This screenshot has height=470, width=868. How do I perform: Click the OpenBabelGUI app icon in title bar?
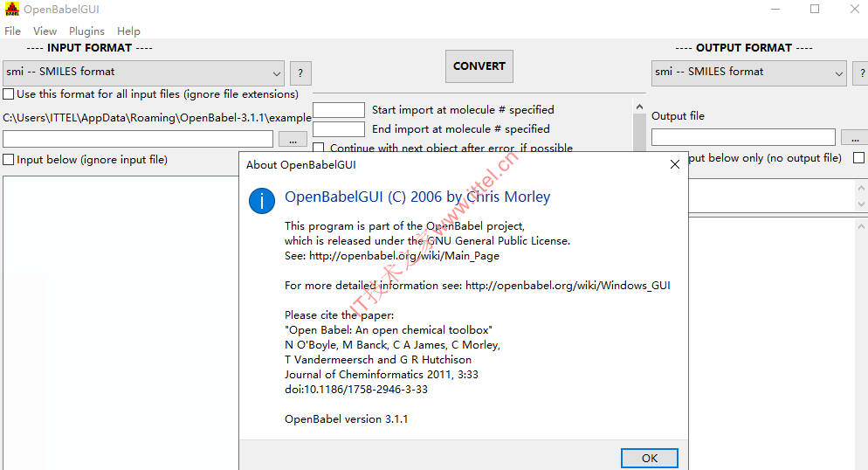coord(11,10)
